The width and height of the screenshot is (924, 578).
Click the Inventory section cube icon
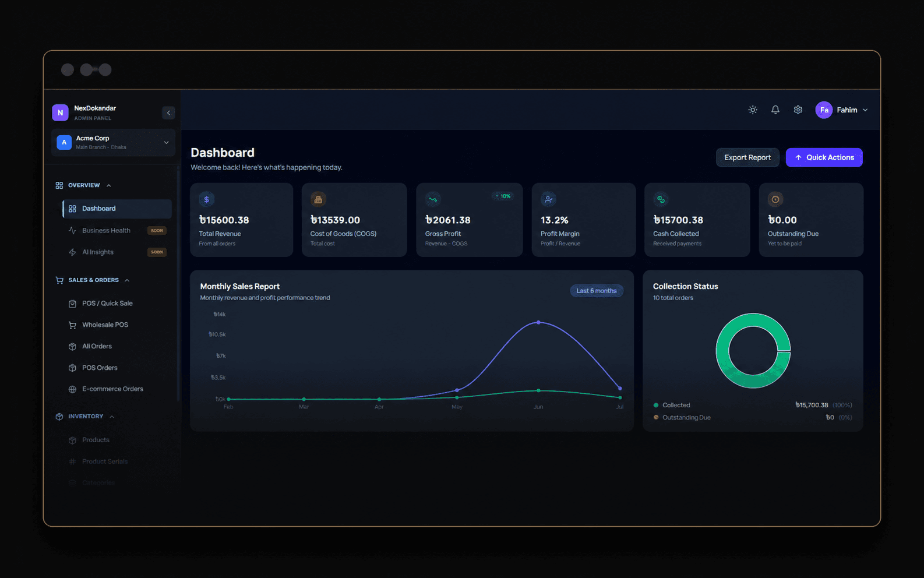[59, 417]
